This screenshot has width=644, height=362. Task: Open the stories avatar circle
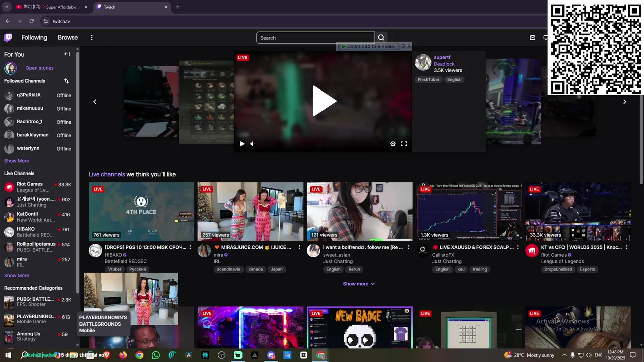(10, 68)
